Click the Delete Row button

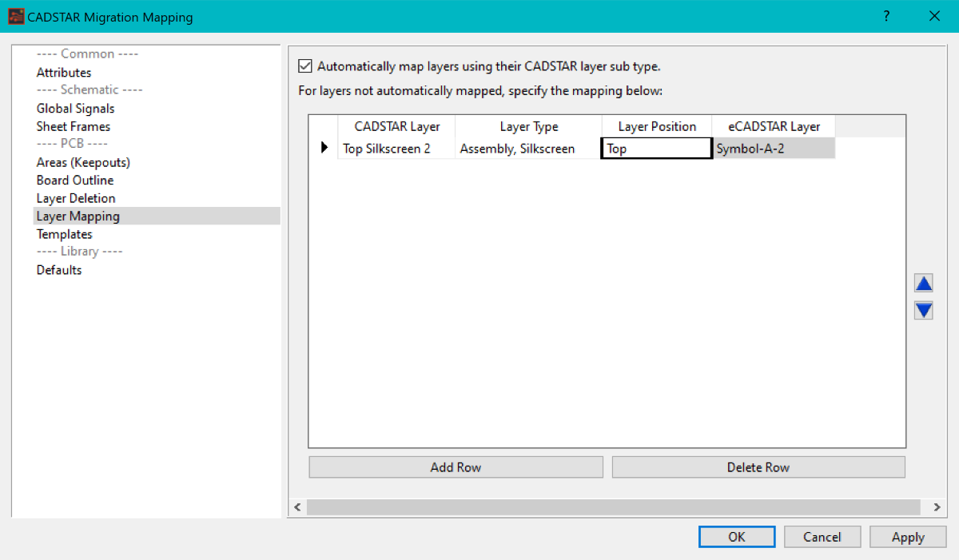758,467
